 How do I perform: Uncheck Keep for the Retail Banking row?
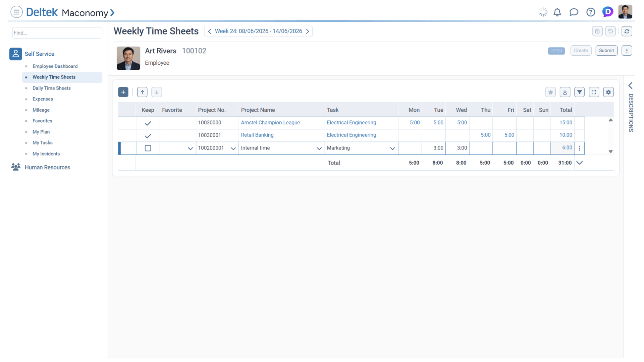[x=148, y=135]
